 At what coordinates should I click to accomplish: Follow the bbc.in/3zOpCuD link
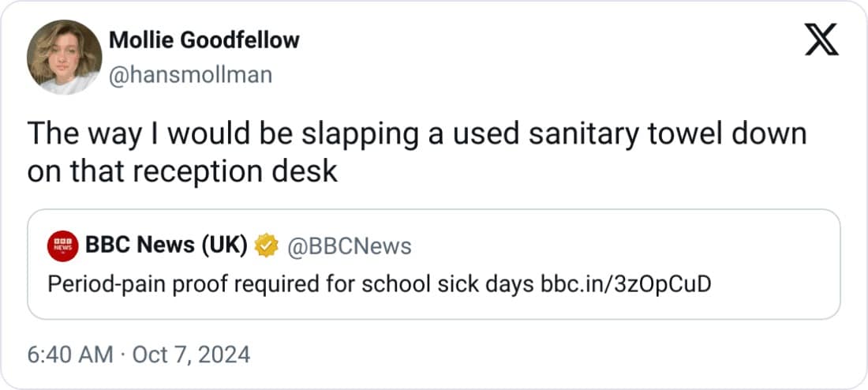[x=626, y=284]
